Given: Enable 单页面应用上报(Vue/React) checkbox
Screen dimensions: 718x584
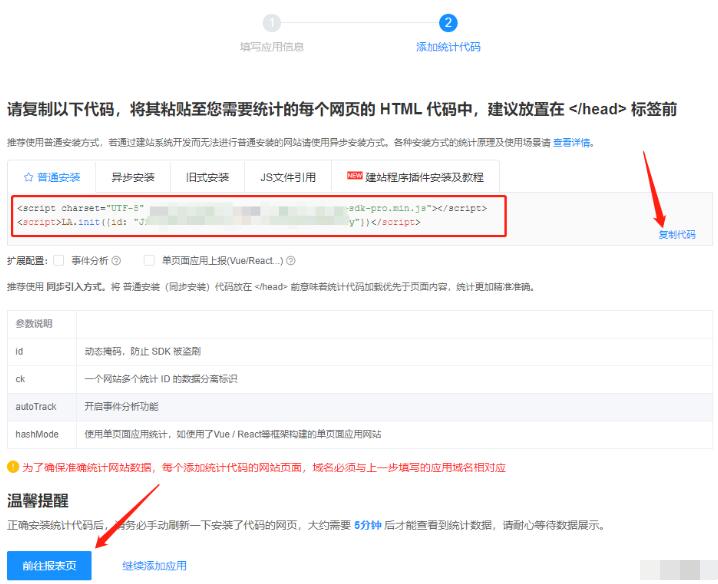Looking at the screenshot, I should 149,260.
